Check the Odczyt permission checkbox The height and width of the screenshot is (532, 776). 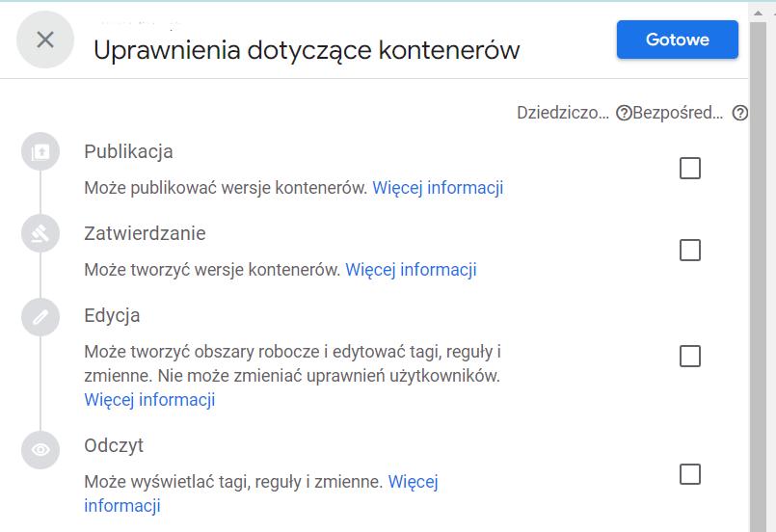pos(690,474)
